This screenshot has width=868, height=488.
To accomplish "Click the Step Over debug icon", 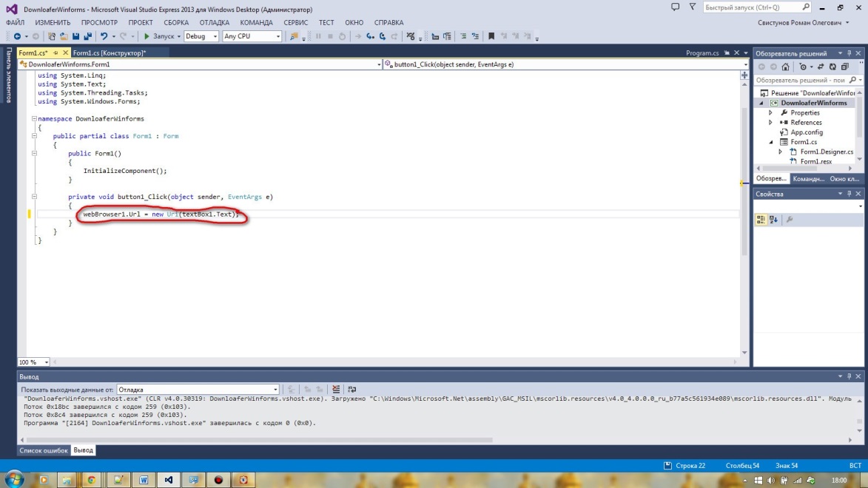I will 382,36.
